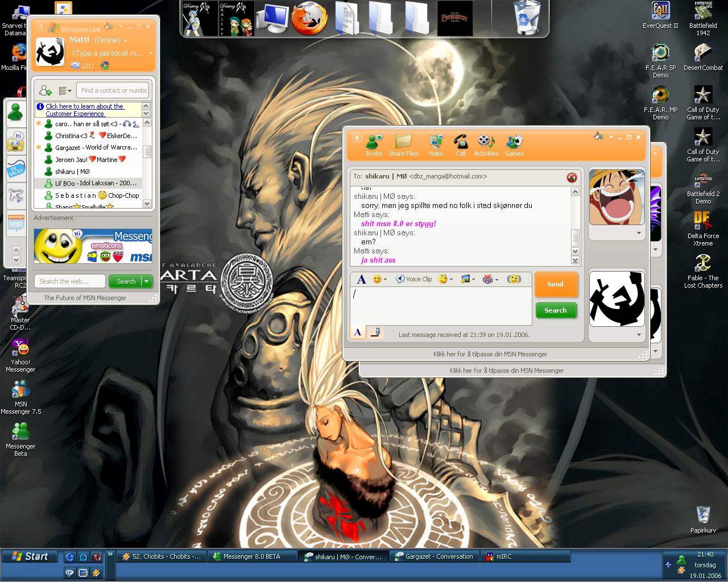
Task: Open the emoticon dropdown arrow in message toolbar
Action: tap(385, 280)
